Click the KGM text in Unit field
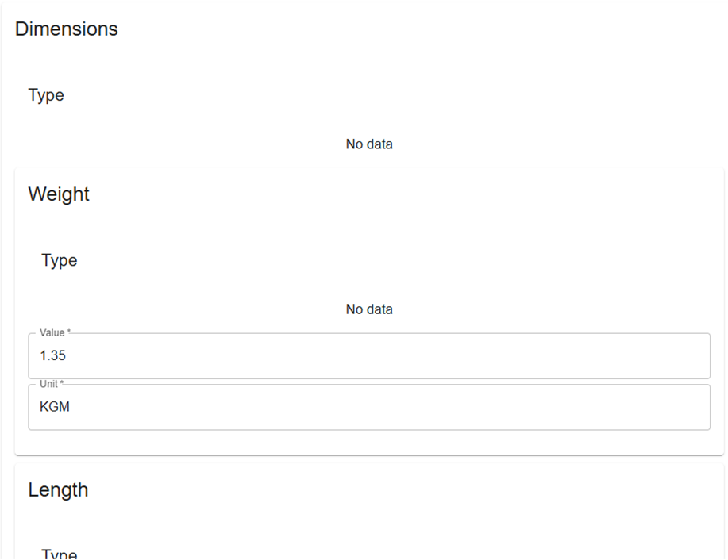The width and height of the screenshot is (728, 560). 55,408
